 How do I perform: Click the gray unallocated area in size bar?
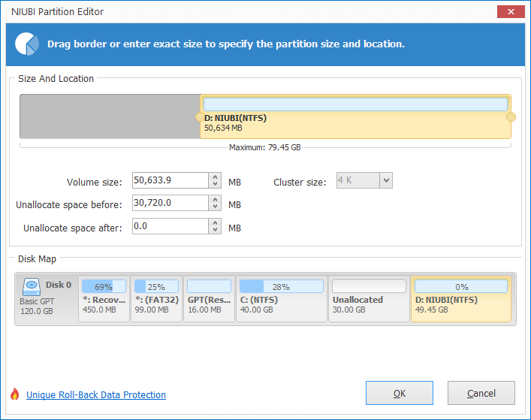click(x=110, y=116)
